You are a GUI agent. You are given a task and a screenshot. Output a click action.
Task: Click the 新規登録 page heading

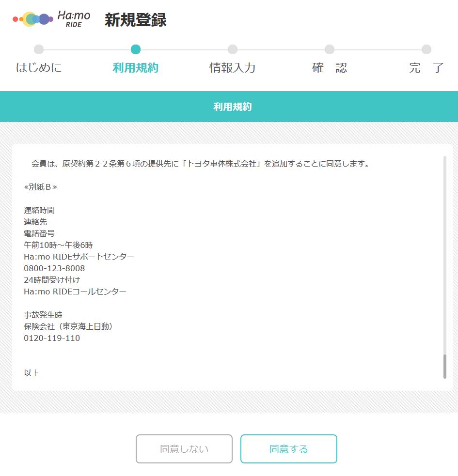pyautogui.click(x=136, y=20)
